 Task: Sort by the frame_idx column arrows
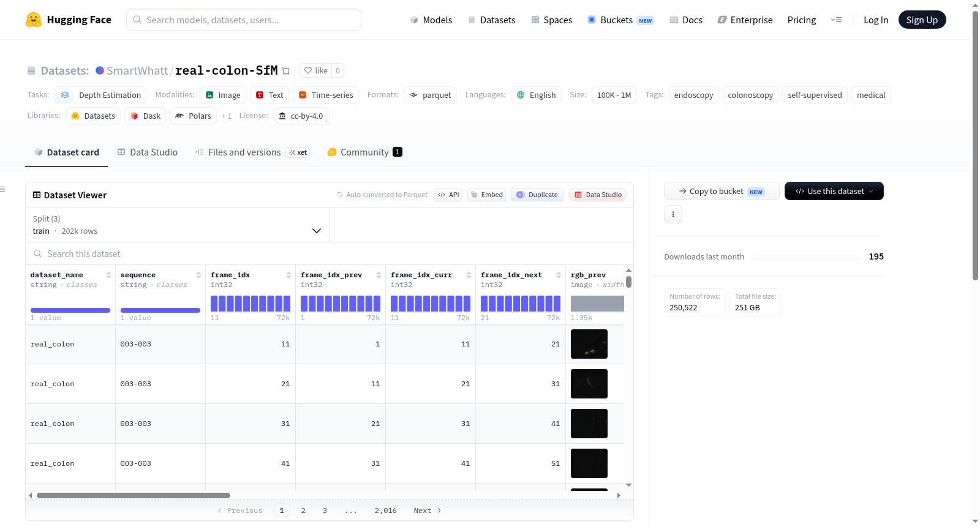coord(288,275)
